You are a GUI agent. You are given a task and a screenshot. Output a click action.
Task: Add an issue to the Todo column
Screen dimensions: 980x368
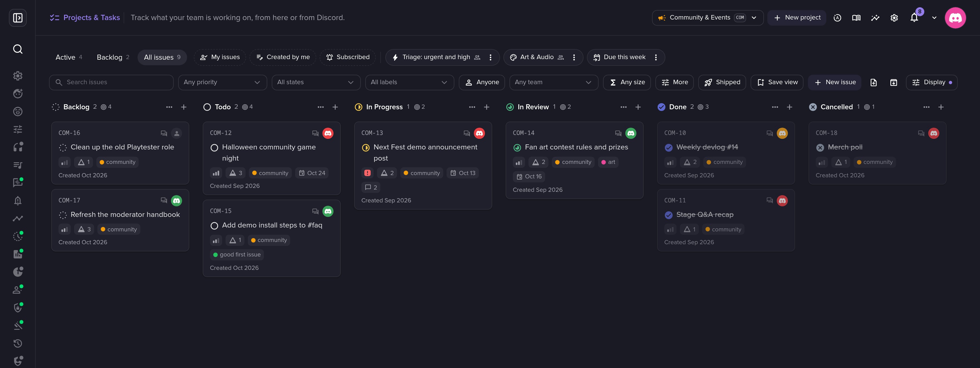[335, 107]
